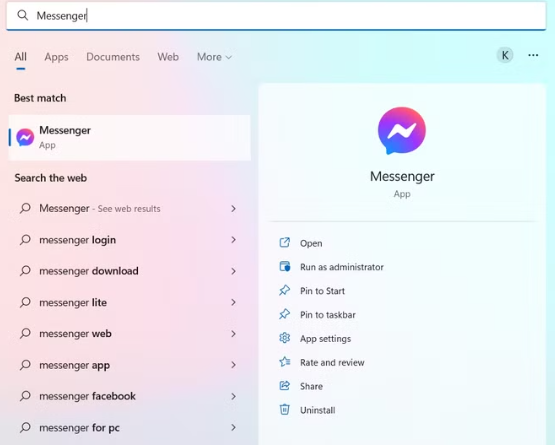555x446 pixels.
Task: Expand arrow beside messenger web
Action: pos(233,333)
